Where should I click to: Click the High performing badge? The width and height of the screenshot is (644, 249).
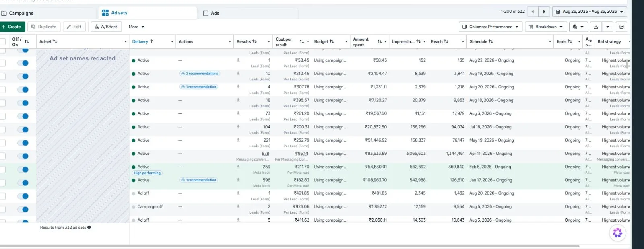tap(147, 173)
